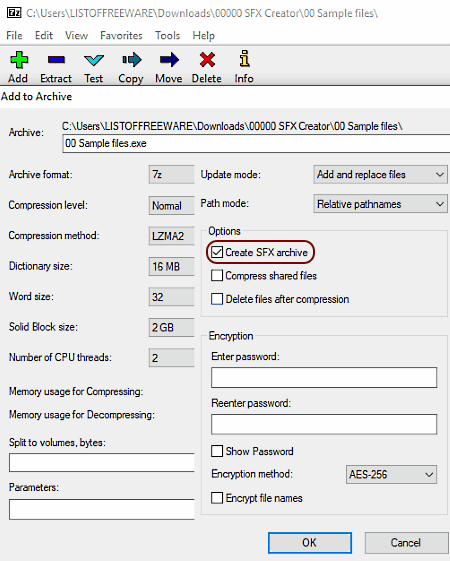The height and width of the screenshot is (561, 450).
Task: Click the yellow Info icon
Action: pos(244,58)
